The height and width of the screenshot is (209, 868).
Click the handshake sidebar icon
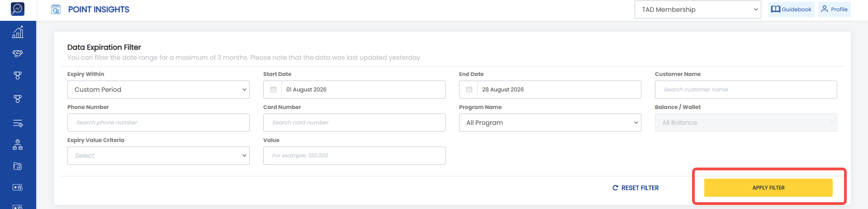[18, 53]
